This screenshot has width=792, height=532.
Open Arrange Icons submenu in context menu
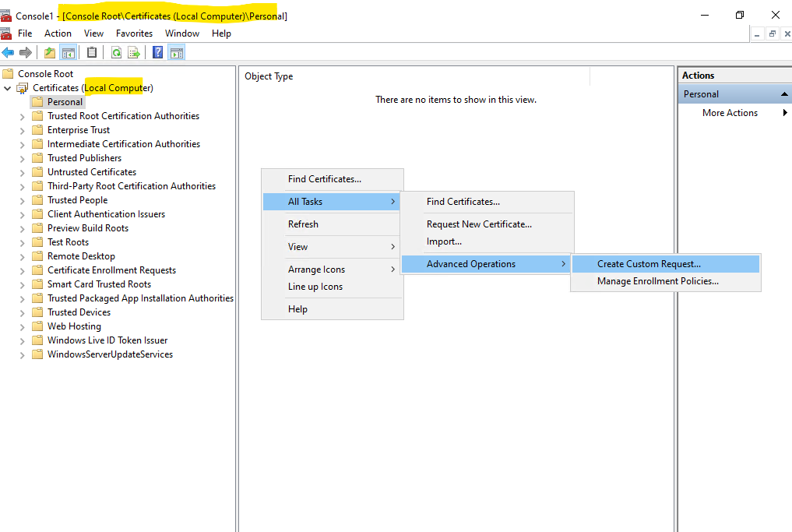[x=332, y=270]
